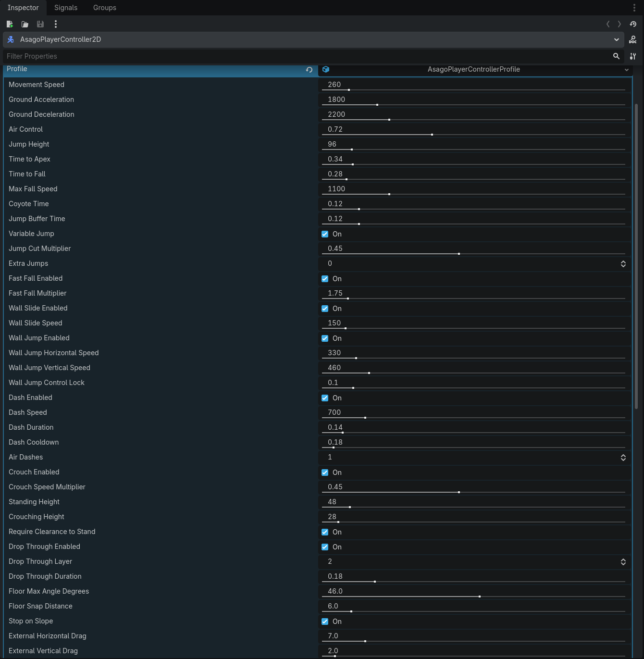Click the Floor Snap Distance label
The height and width of the screenshot is (659, 644).
click(40, 606)
